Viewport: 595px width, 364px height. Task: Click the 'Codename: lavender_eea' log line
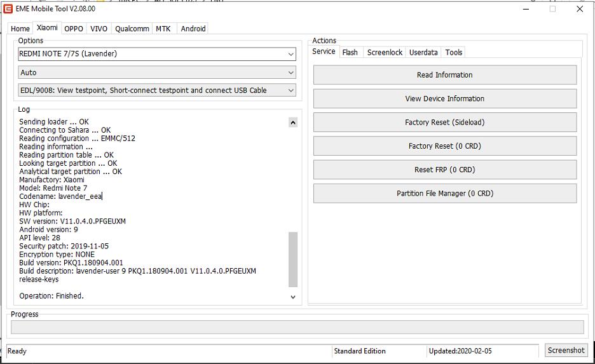point(61,196)
